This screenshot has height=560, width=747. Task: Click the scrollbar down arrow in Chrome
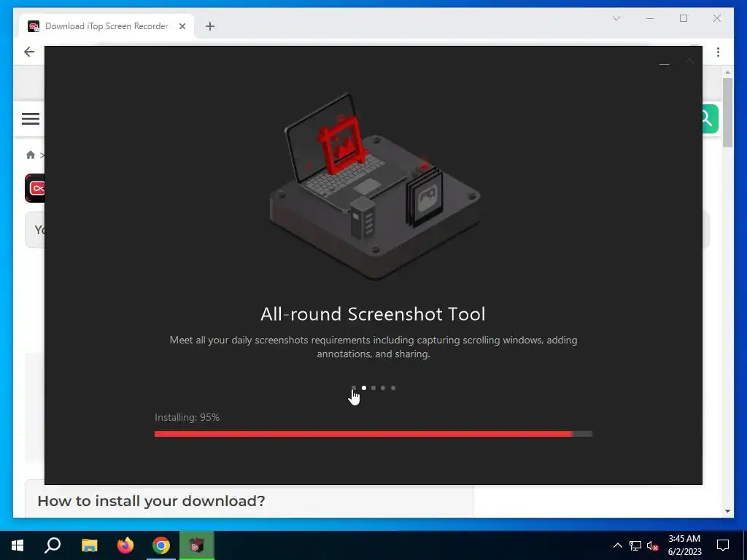(727, 511)
